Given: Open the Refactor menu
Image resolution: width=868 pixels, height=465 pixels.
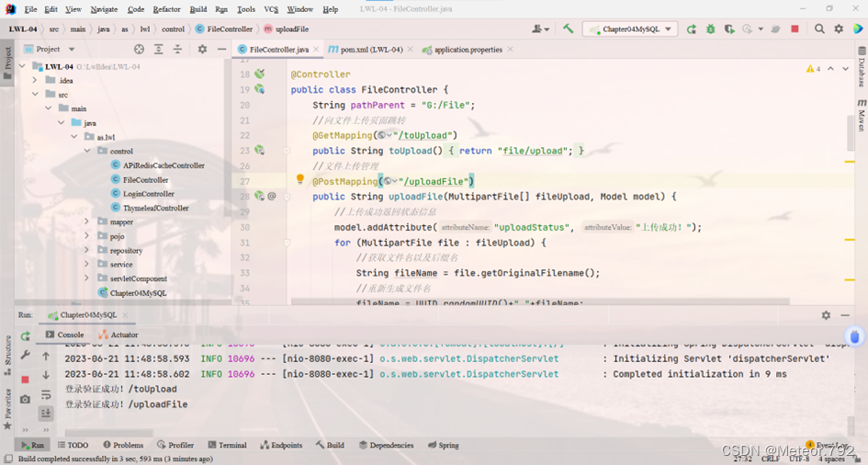Looking at the screenshot, I should [x=166, y=9].
